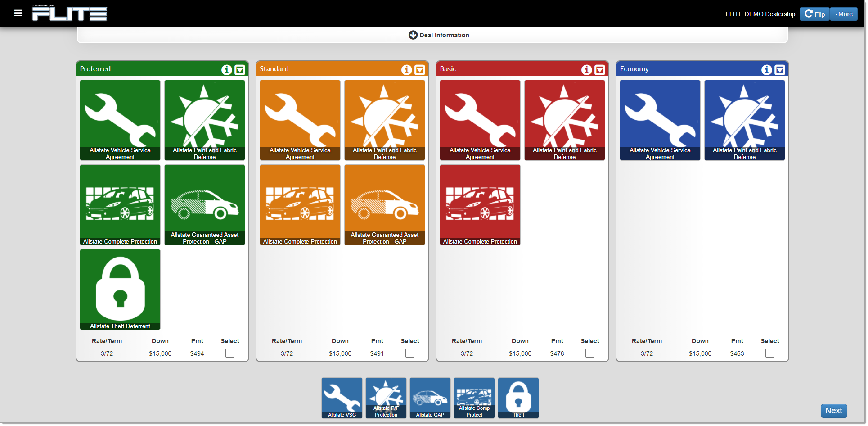Expand the Basic package dropdown arrow
The image size is (868, 426).
(x=600, y=70)
